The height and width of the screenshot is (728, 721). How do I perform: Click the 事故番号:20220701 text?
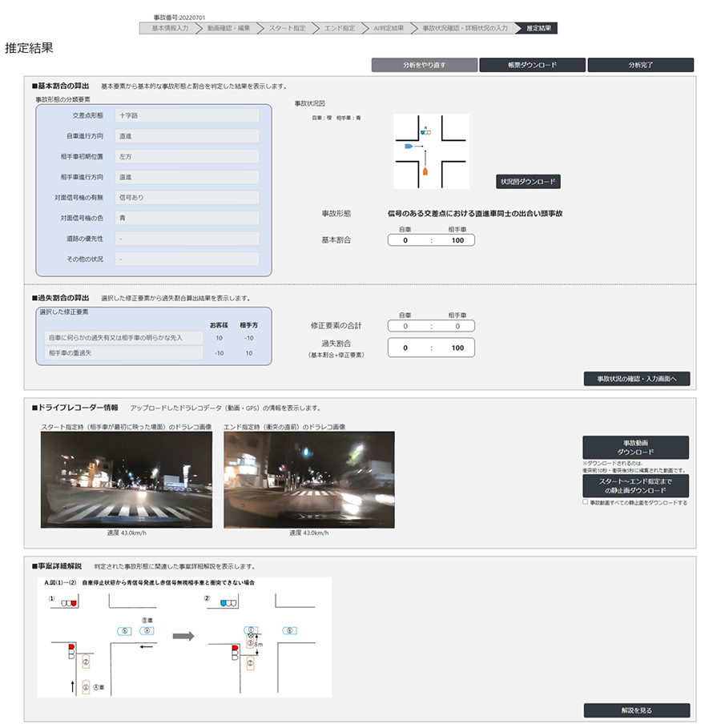point(179,18)
